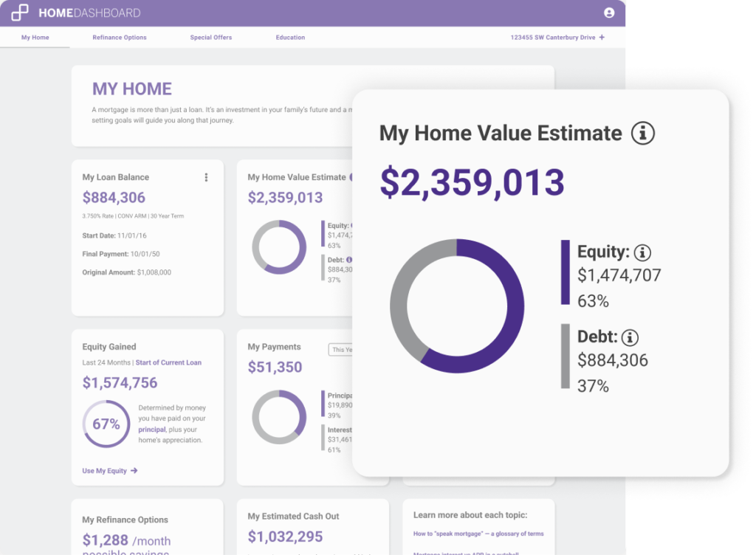Image resolution: width=756 pixels, height=555 pixels.
Task: Click the 37% debt percentage in enlarged card
Action: tap(593, 387)
